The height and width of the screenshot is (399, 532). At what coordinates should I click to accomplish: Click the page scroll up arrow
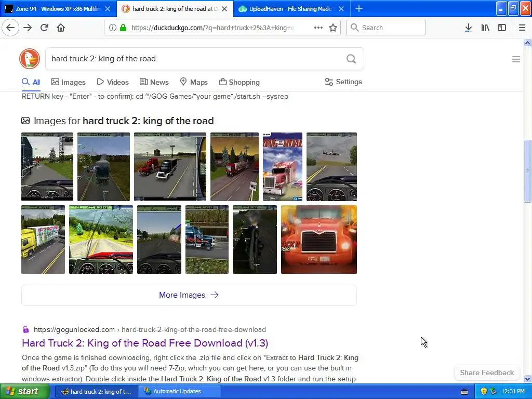tap(528, 43)
